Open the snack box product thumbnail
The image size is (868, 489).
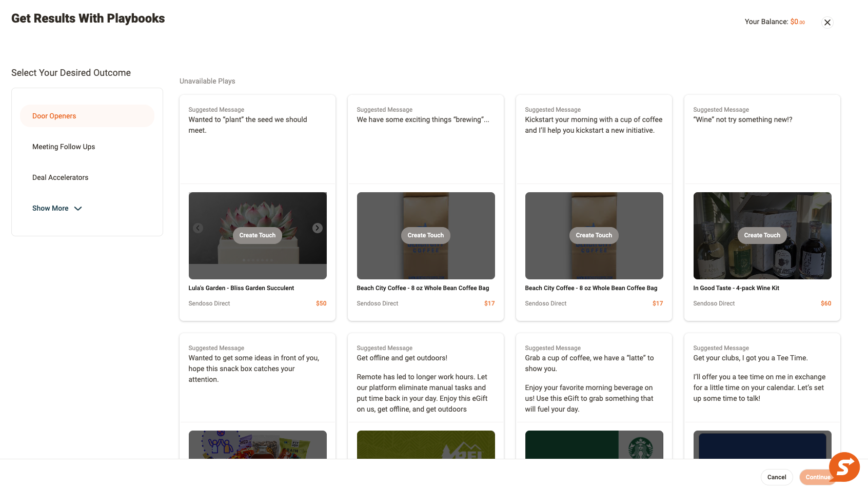[258, 444]
